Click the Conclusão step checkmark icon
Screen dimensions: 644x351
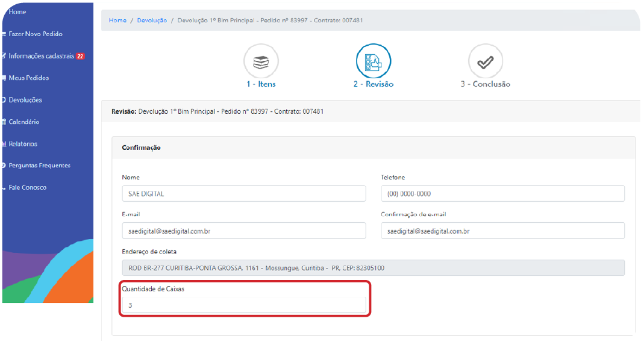click(486, 61)
